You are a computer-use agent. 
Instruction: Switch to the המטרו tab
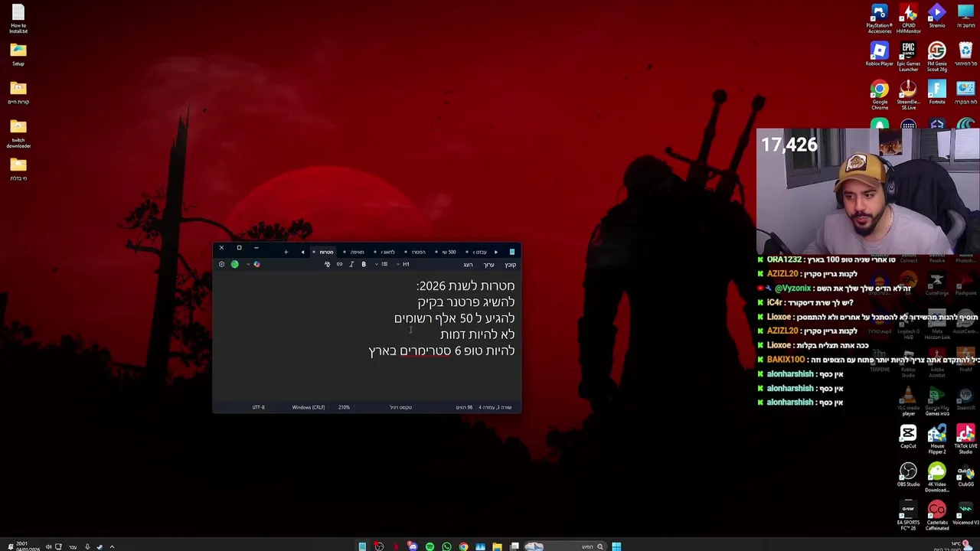click(418, 252)
